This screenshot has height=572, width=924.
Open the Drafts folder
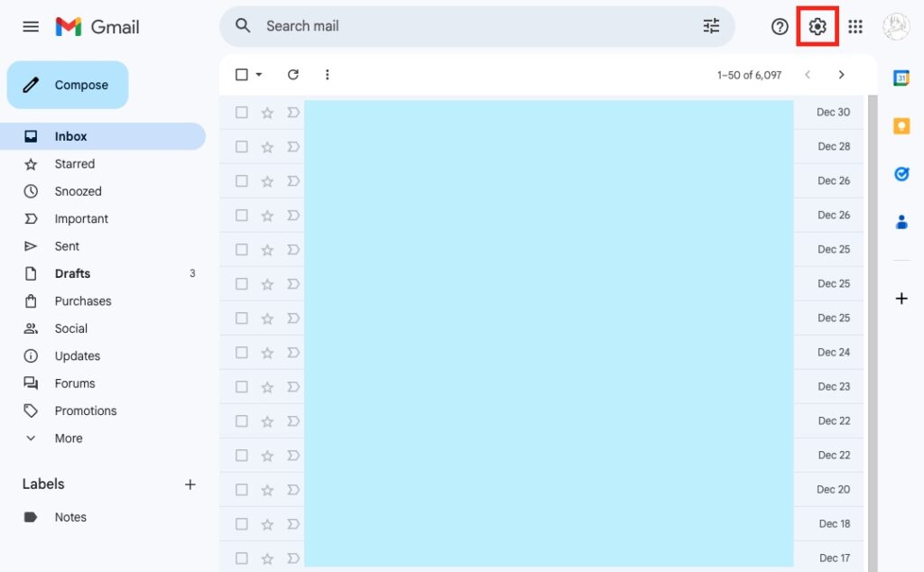pyautogui.click(x=72, y=273)
